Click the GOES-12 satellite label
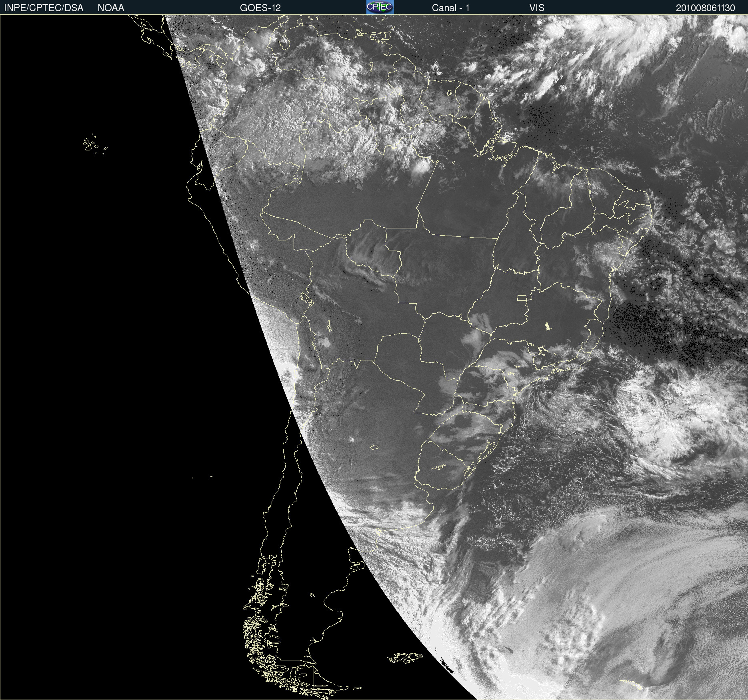The width and height of the screenshot is (748, 700). (260, 8)
